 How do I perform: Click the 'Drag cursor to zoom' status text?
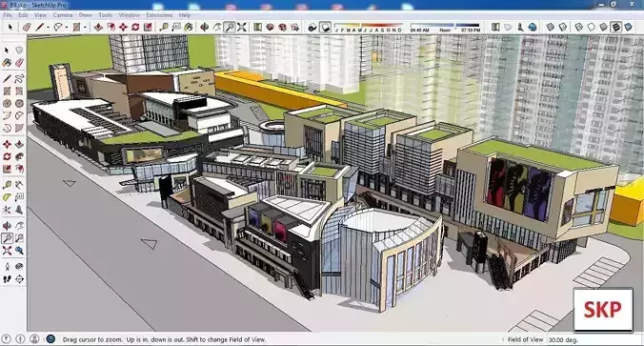tap(164, 339)
